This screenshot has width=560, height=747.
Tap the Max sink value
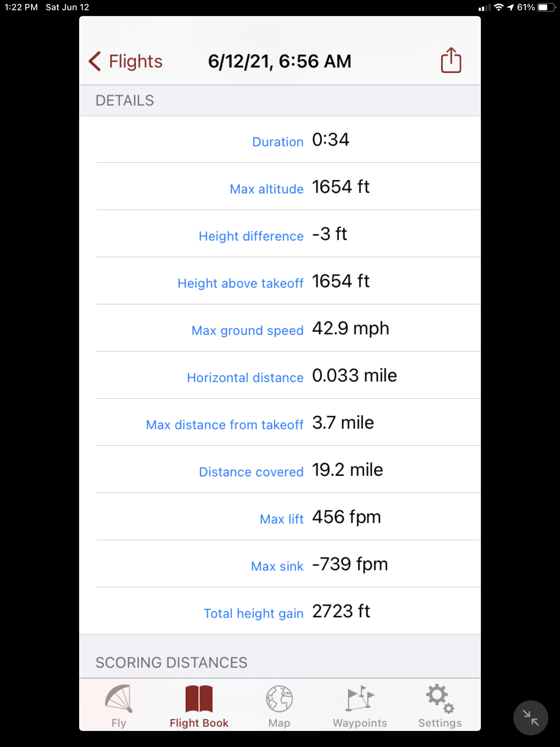[x=350, y=564]
